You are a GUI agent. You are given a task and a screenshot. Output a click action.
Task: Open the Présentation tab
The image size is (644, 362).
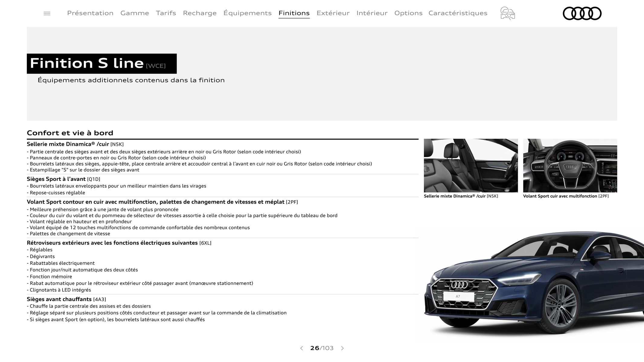tap(90, 13)
